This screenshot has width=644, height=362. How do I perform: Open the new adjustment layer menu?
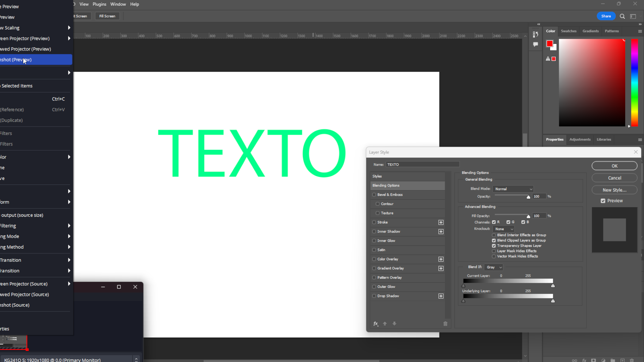pos(603,360)
